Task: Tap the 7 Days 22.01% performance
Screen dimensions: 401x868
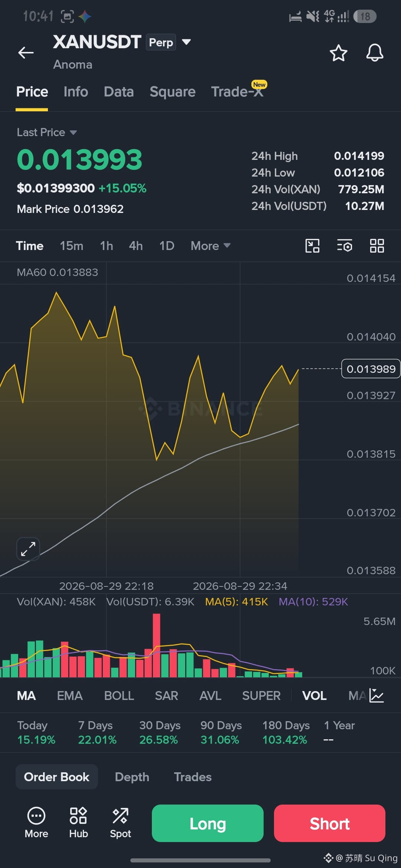Action: pyautogui.click(x=97, y=732)
